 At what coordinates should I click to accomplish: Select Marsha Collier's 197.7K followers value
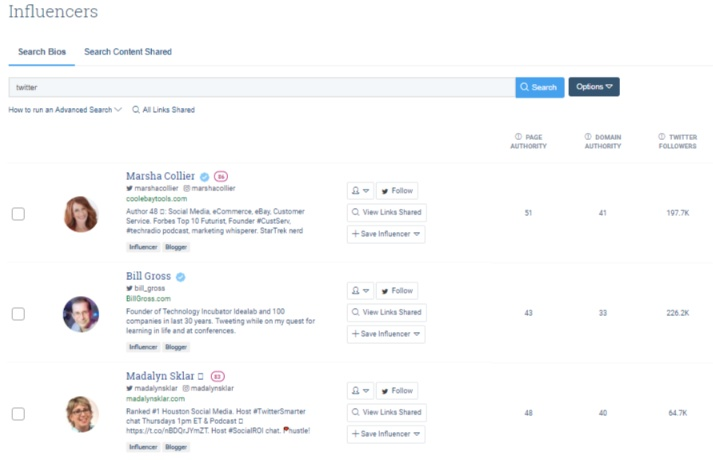pos(678,213)
